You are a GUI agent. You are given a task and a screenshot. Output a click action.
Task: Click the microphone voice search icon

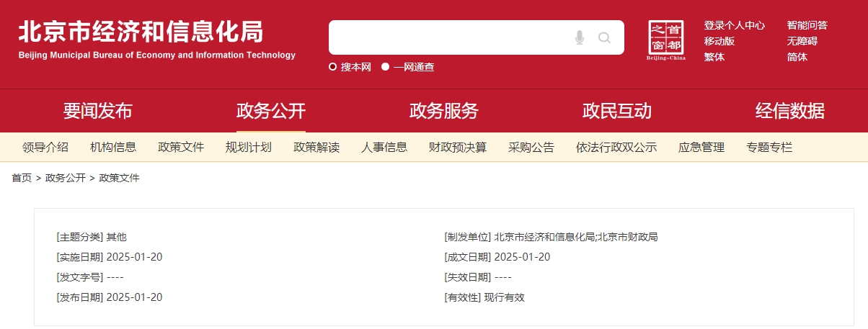[x=580, y=37]
